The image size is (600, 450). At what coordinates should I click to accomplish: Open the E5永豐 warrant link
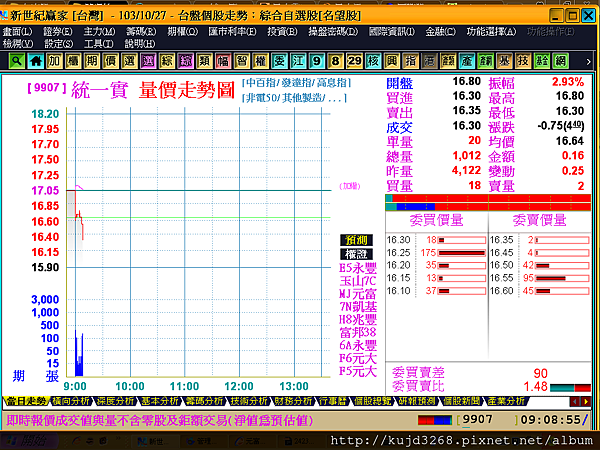(358, 267)
